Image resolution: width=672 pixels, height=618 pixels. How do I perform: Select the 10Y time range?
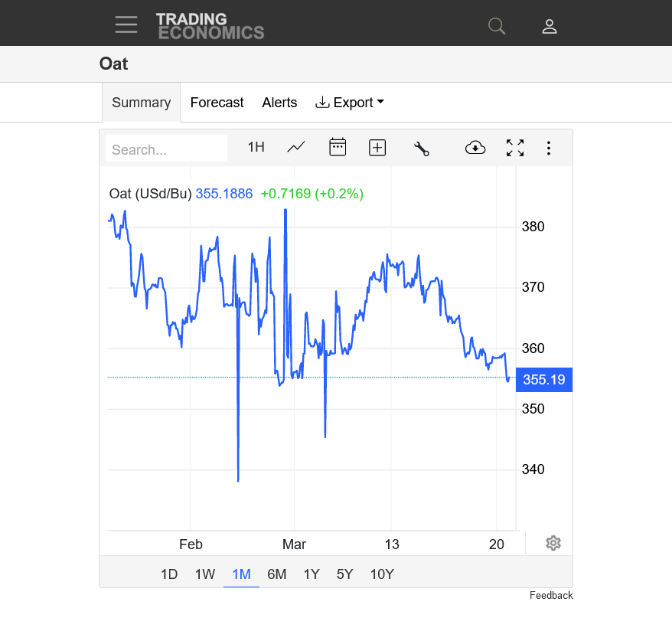pos(382,574)
